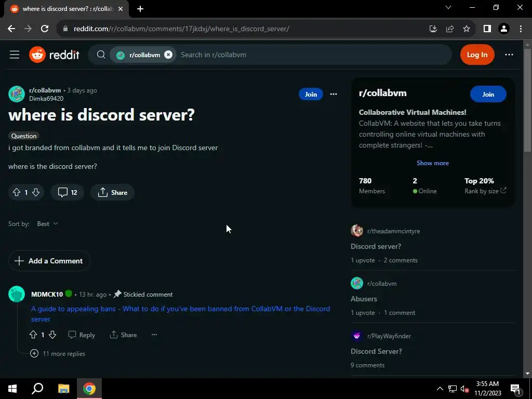
Task: Bookmark this page with the star icon
Action: point(467,29)
